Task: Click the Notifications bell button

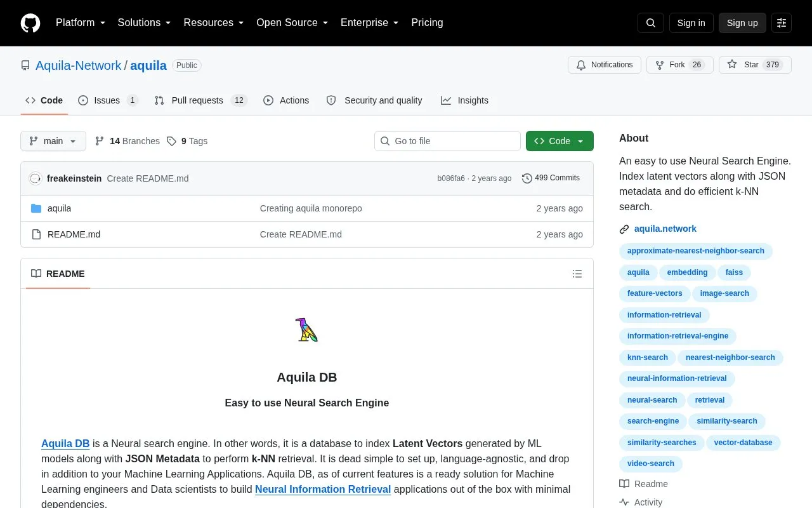Action: [605, 65]
